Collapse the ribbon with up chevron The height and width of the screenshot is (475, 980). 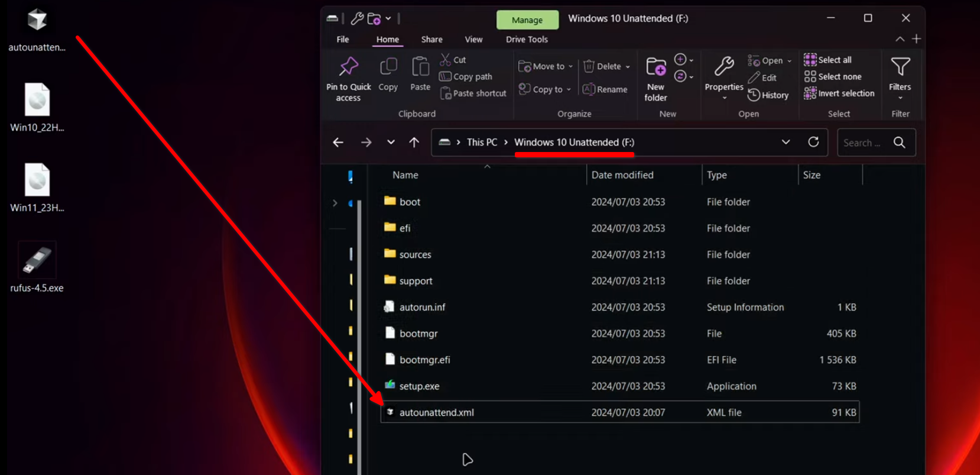[900, 39]
